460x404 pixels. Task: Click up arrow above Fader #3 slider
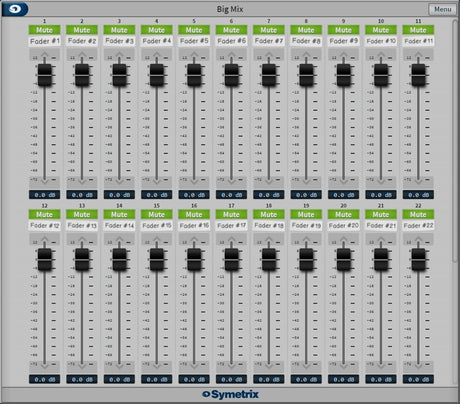[119, 54]
